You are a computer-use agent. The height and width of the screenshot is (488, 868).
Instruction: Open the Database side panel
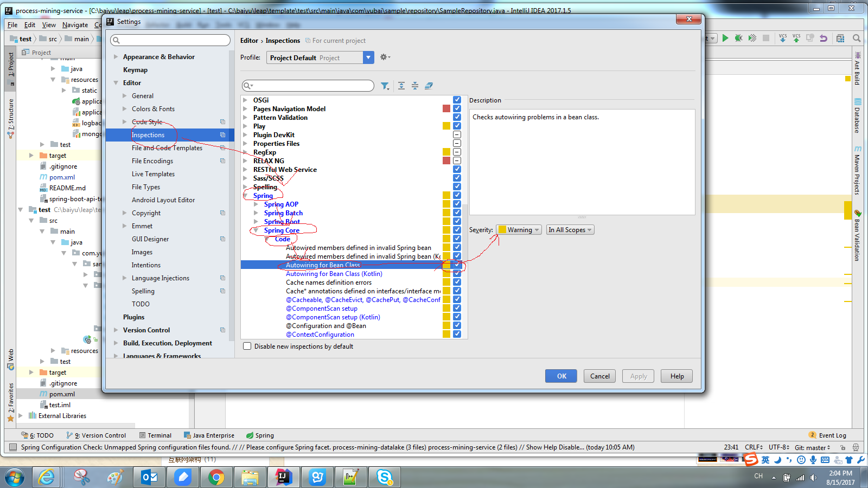click(x=858, y=116)
